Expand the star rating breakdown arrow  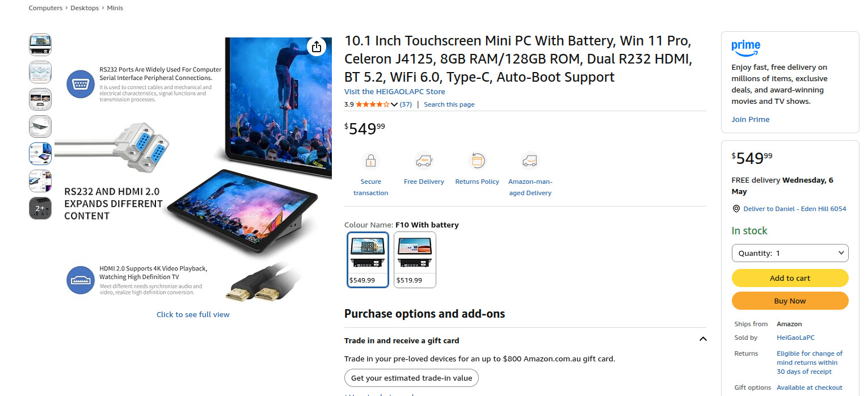point(394,104)
